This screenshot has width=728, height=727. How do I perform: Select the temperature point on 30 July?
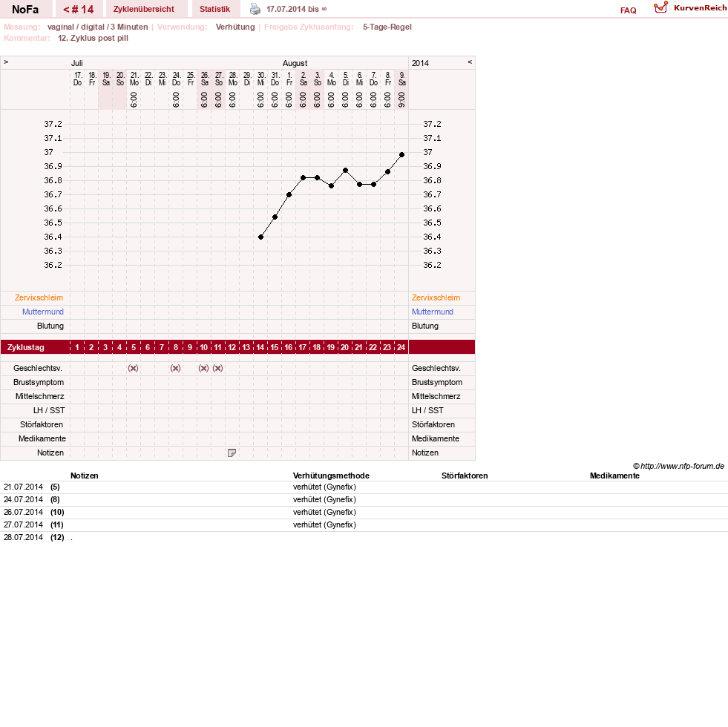click(x=261, y=237)
